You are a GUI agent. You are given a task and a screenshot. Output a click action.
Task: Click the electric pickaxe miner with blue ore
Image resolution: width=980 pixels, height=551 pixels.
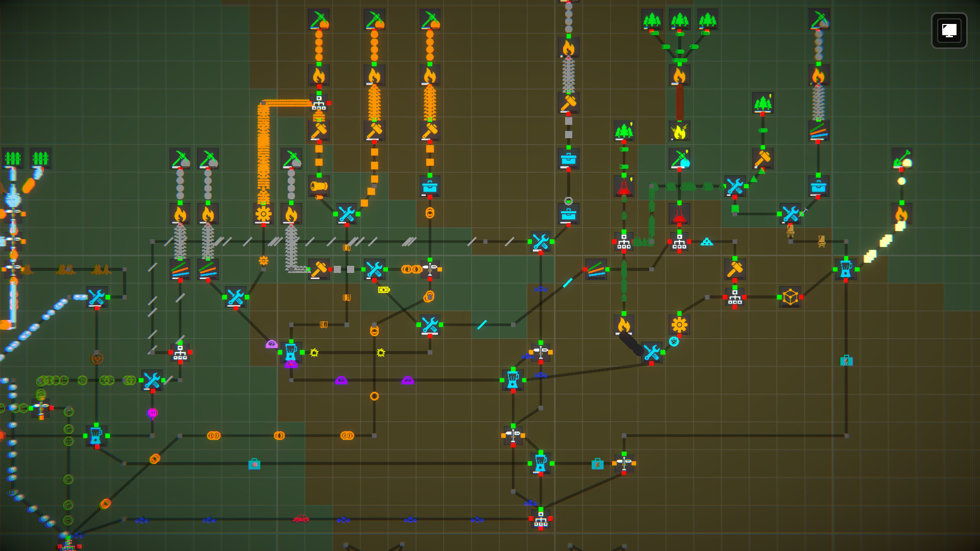[x=680, y=159]
